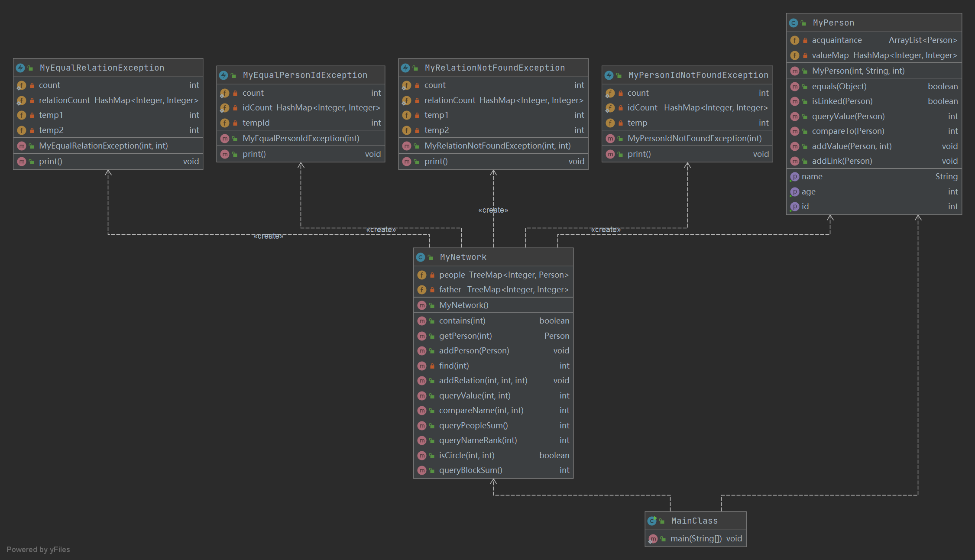Viewport: 975px width, 560px height.
Task: Click property icon next to name
Action: (x=794, y=177)
